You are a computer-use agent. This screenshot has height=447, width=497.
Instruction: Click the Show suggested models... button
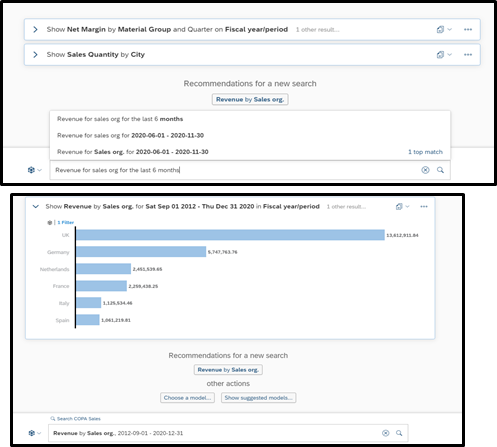tap(259, 398)
